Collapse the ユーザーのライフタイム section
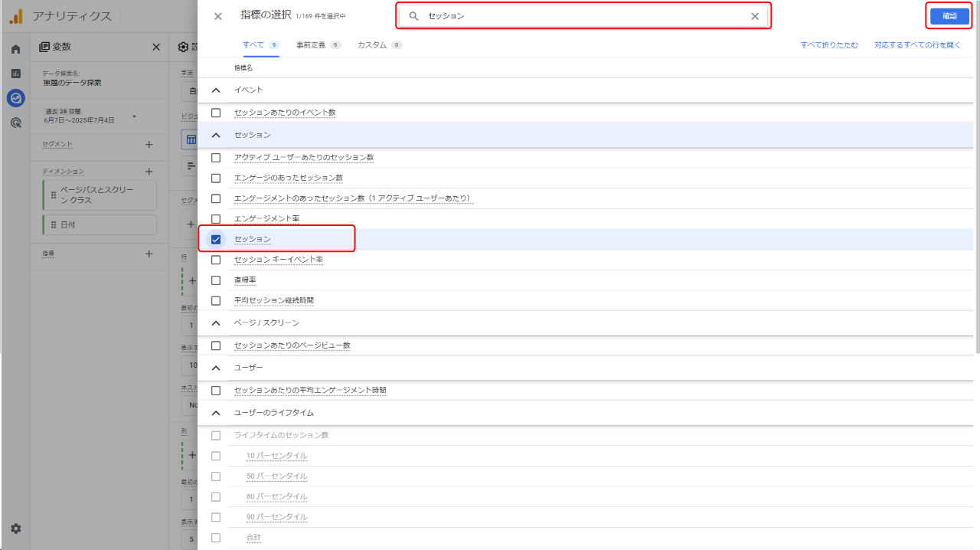 216,413
